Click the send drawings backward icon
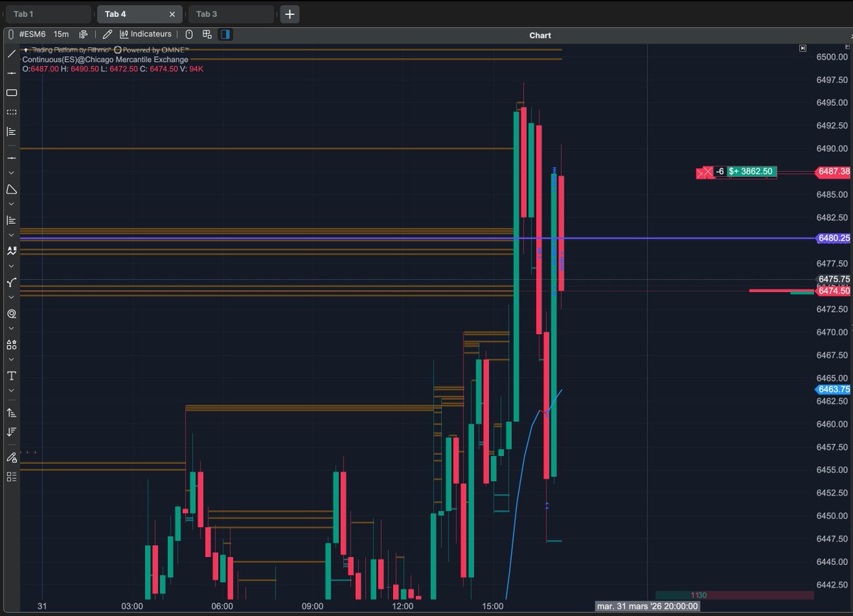The width and height of the screenshot is (853, 616). click(x=11, y=431)
